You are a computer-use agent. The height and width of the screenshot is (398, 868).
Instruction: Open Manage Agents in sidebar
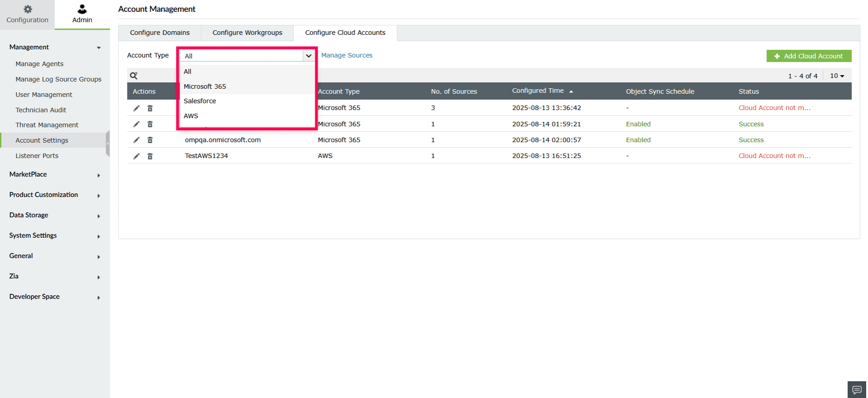pyautogui.click(x=39, y=64)
